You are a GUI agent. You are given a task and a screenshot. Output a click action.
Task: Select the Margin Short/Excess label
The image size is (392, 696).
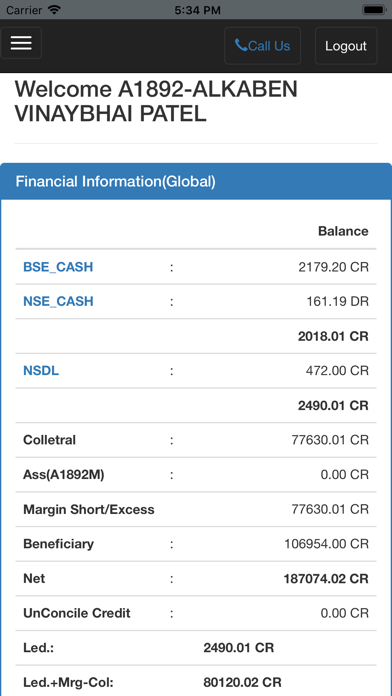(x=89, y=510)
